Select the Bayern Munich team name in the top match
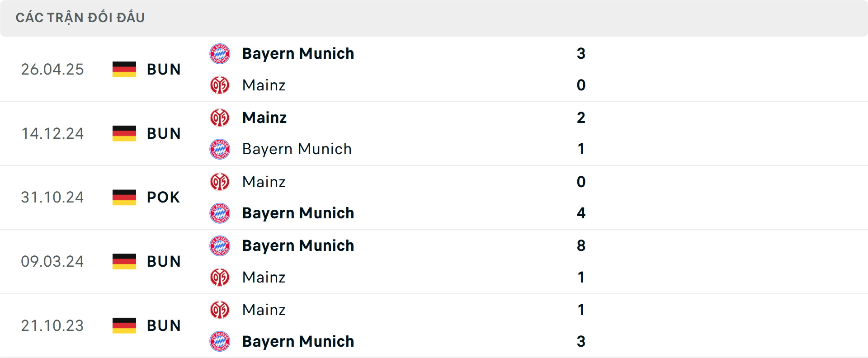Image resolution: width=868 pixels, height=358 pixels. (298, 53)
